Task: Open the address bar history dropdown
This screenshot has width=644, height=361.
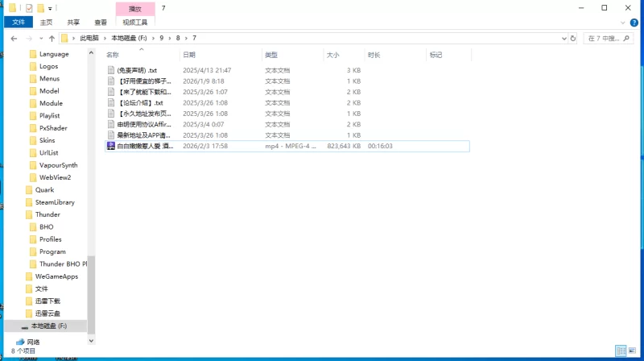Action: click(564, 38)
